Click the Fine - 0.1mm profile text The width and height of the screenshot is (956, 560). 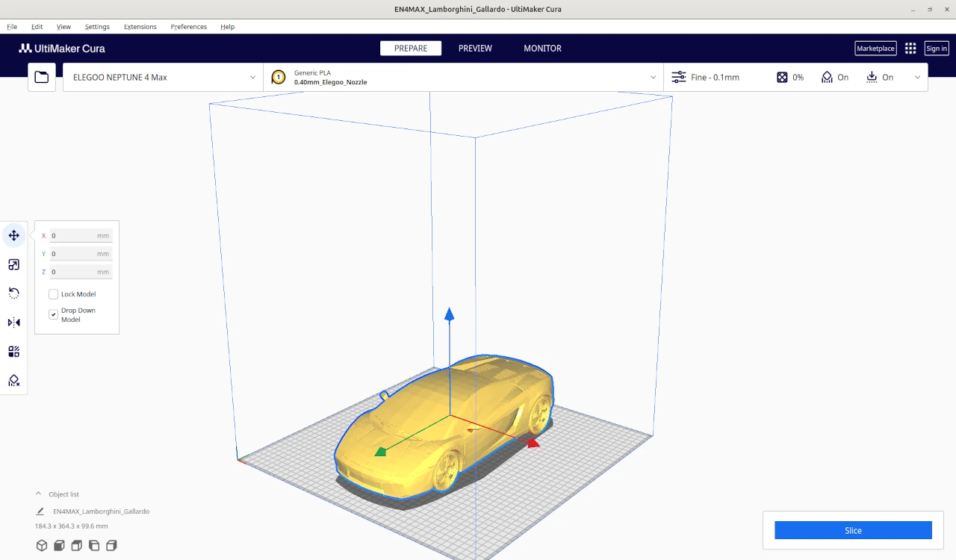[715, 77]
